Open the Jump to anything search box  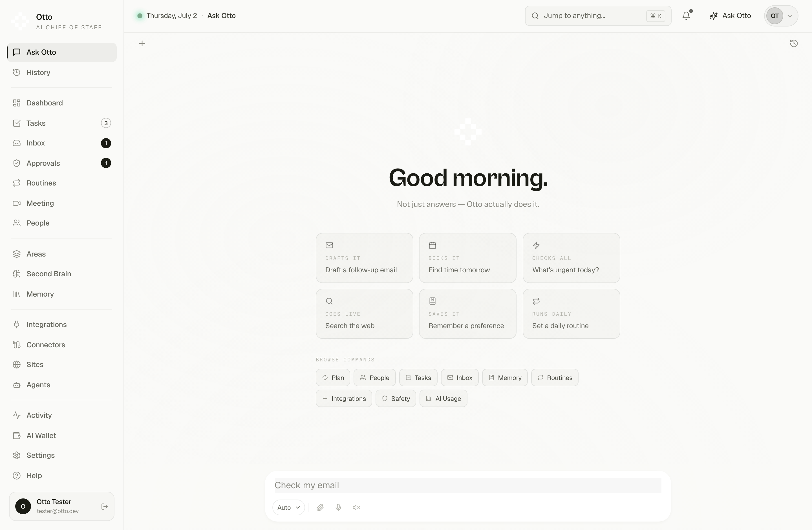point(598,16)
